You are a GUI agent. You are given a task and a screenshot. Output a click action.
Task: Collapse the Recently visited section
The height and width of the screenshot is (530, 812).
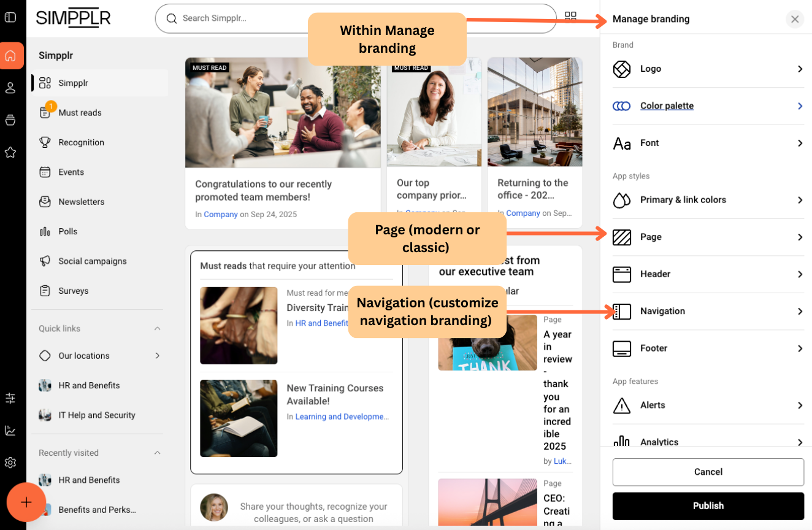157,453
